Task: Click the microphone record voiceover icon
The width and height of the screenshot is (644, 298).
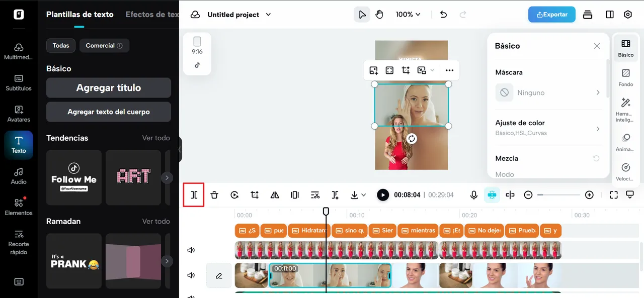Action: (473, 195)
